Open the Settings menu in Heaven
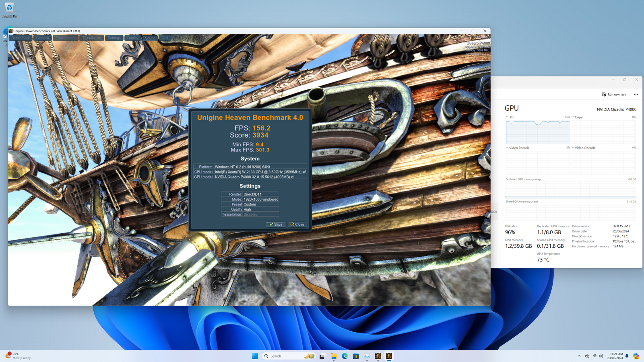644x362 pixels. 114,38
